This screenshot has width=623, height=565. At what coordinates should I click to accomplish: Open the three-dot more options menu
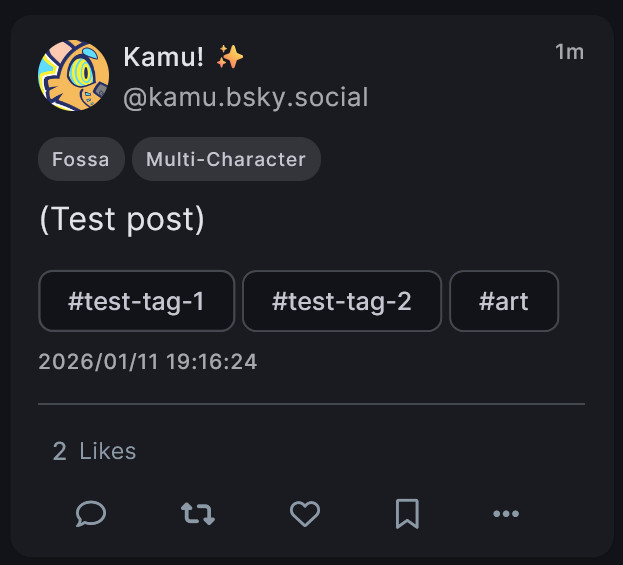point(506,514)
